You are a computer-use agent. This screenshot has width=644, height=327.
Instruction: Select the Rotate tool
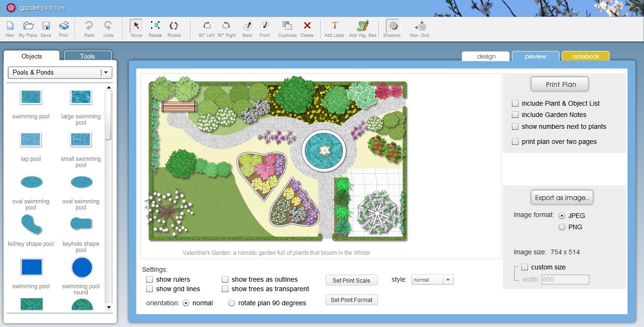[x=174, y=26]
